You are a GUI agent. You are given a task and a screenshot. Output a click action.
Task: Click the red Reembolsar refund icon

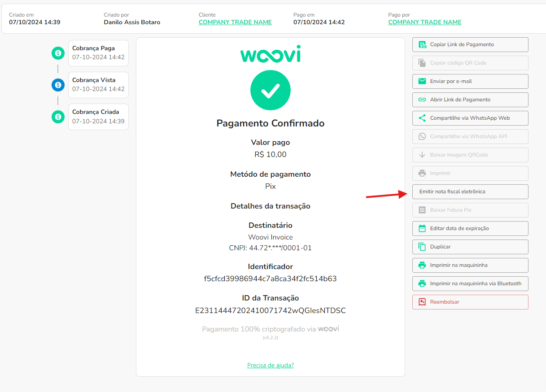(x=422, y=302)
